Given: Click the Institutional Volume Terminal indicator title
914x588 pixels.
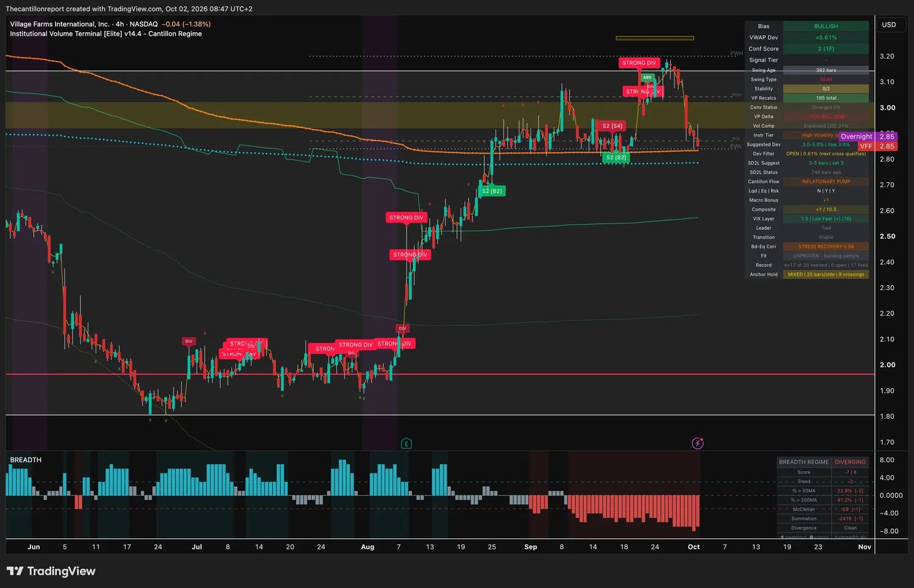Looking at the screenshot, I should tap(106, 34).
